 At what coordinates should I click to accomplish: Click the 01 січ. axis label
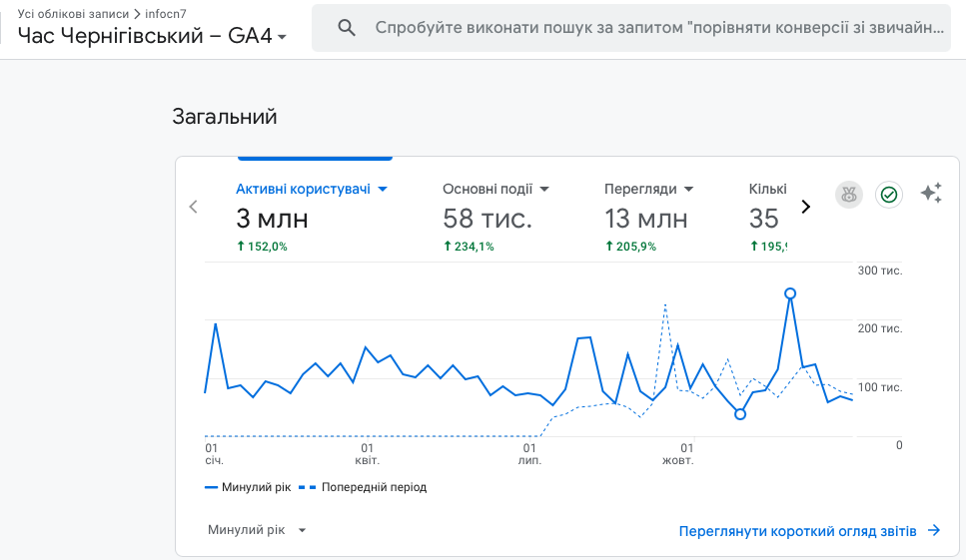coord(214,454)
